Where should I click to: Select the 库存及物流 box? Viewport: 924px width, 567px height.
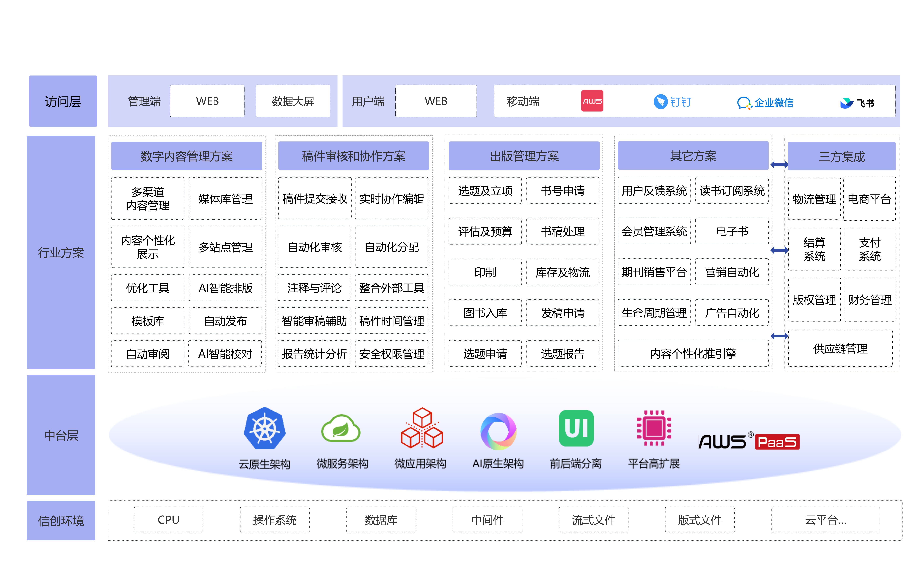(x=563, y=272)
